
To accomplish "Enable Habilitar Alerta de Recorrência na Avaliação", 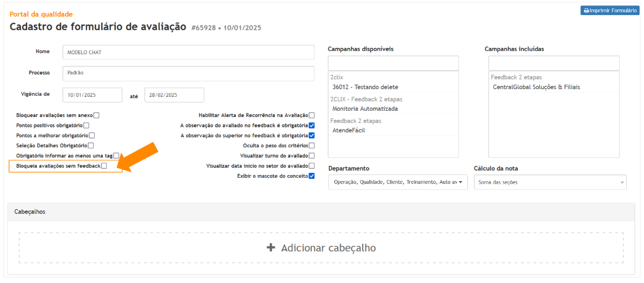I will click(312, 115).
